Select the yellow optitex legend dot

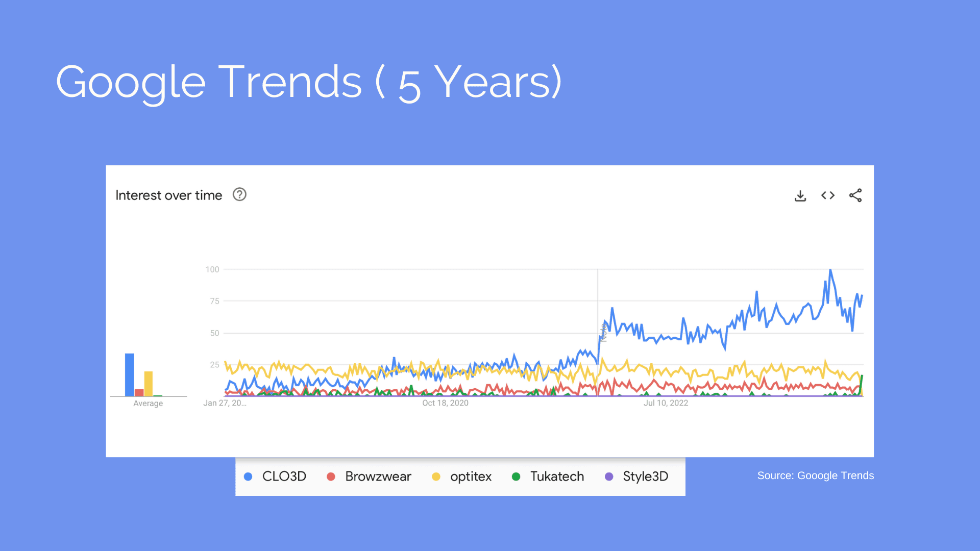click(436, 477)
